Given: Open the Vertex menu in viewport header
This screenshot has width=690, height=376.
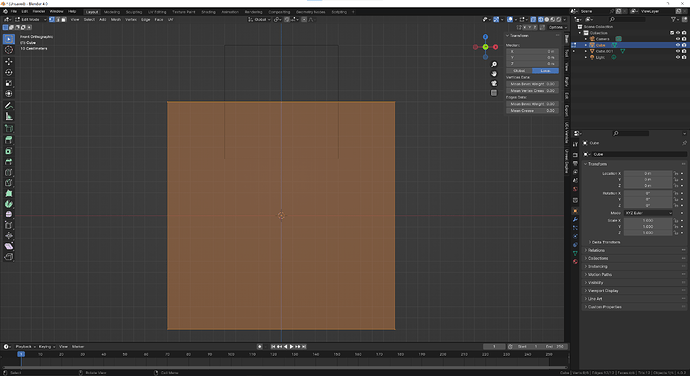Looking at the screenshot, I should click(x=131, y=20).
